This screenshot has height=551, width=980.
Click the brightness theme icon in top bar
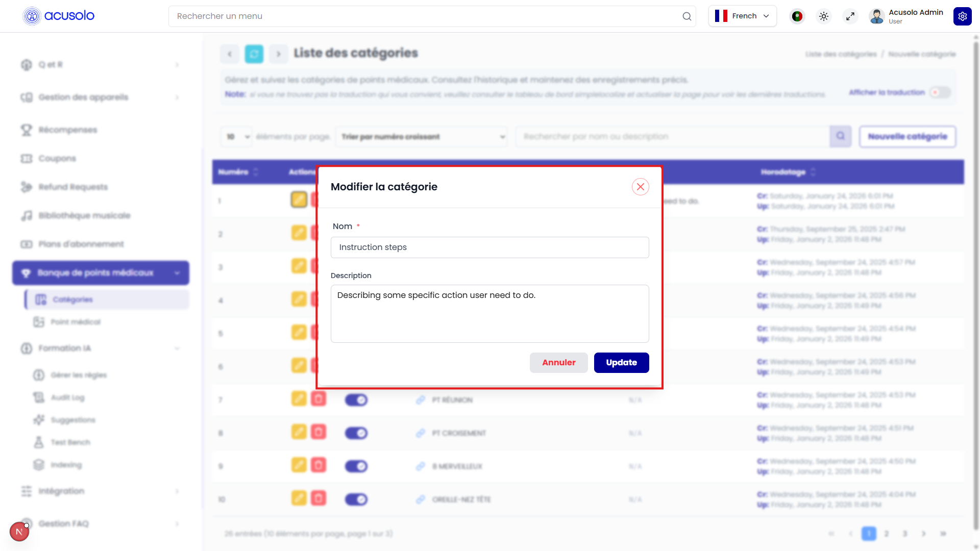pos(823,16)
